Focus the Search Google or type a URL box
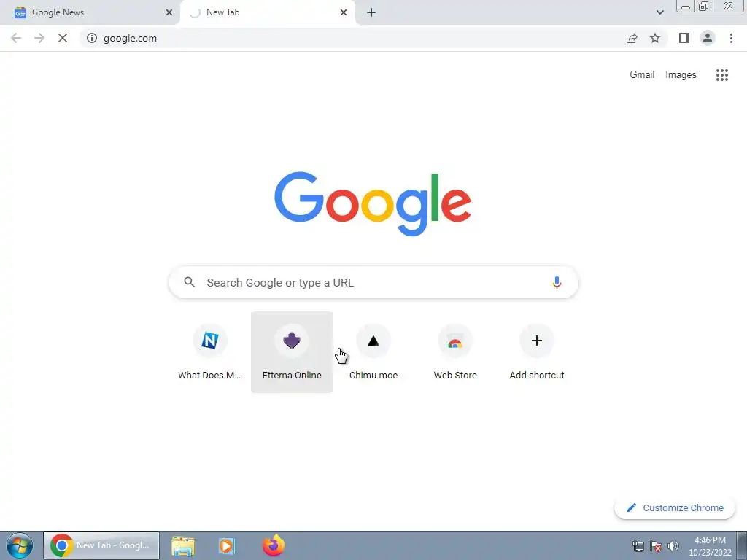 373,282
